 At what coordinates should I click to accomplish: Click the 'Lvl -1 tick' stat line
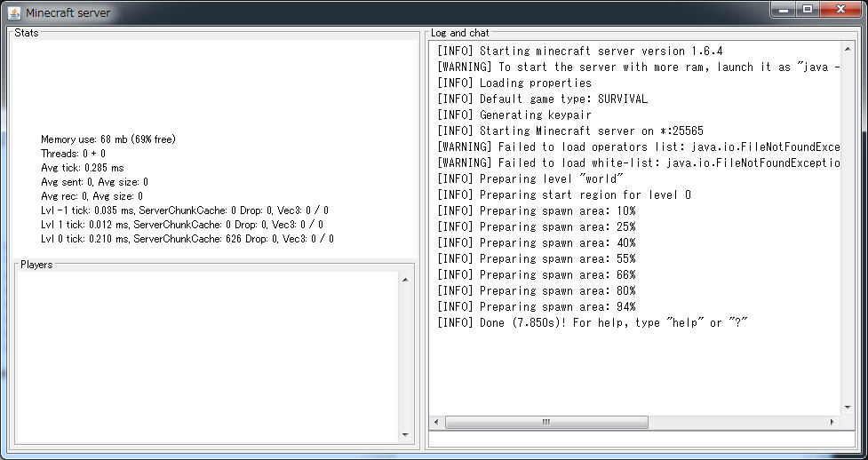pyautogui.click(x=185, y=210)
